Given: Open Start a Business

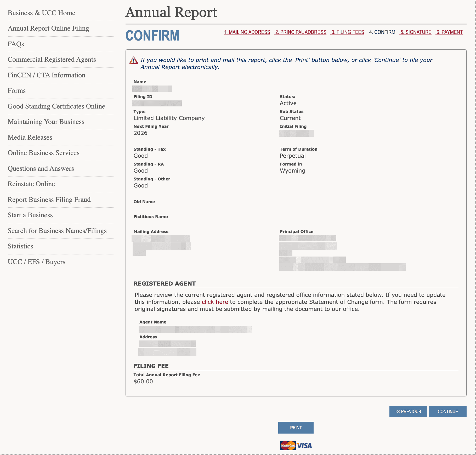Looking at the screenshot, I should (x=30, y=215).
